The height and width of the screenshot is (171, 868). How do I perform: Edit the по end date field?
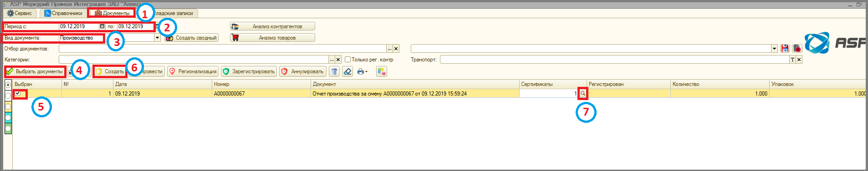pyautogui.click(x=136, y=26)
